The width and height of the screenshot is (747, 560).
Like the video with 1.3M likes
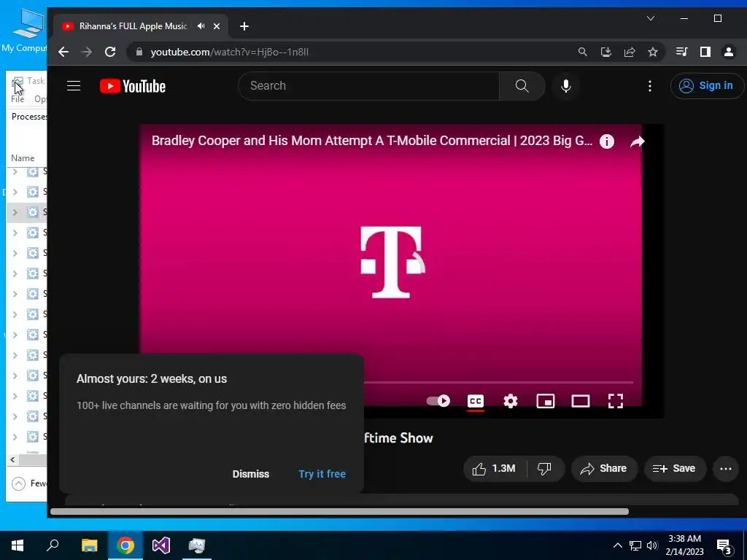(x=494, y=469)
